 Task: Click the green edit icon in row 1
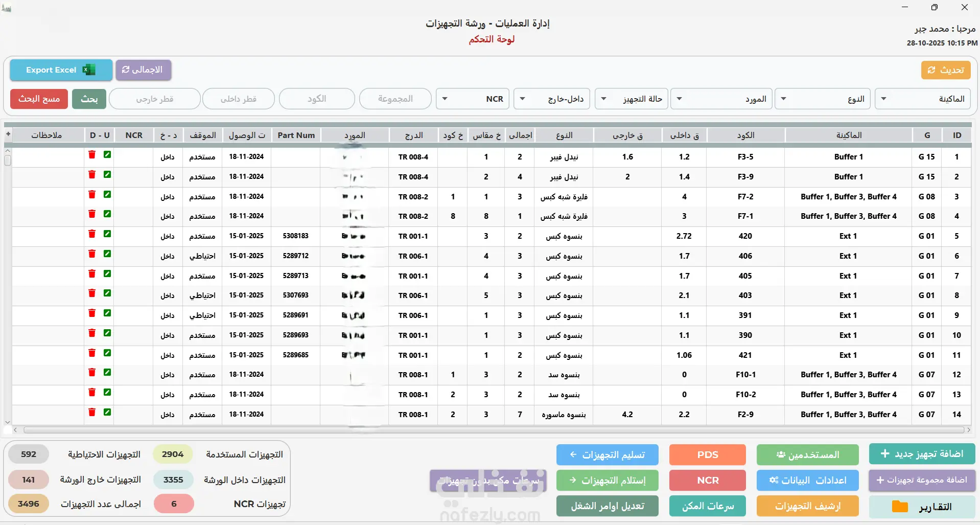click(x=107, y=154)
